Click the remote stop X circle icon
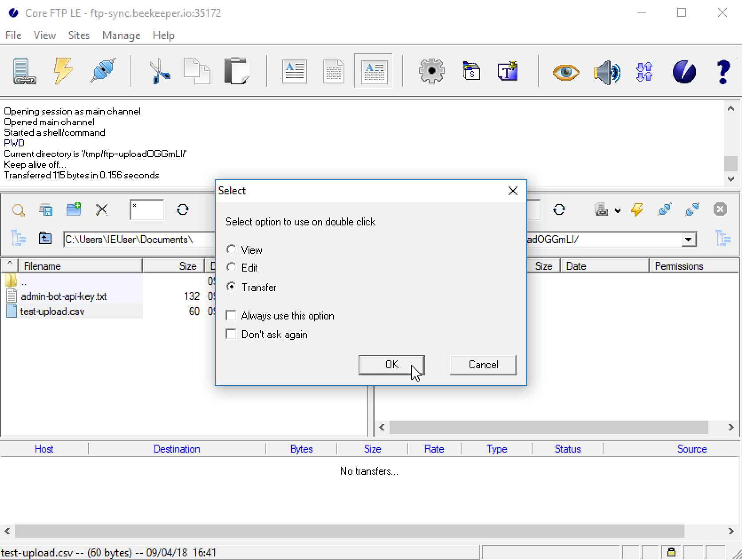The height and width of the screenshot is (560, 742). point(720,209)
